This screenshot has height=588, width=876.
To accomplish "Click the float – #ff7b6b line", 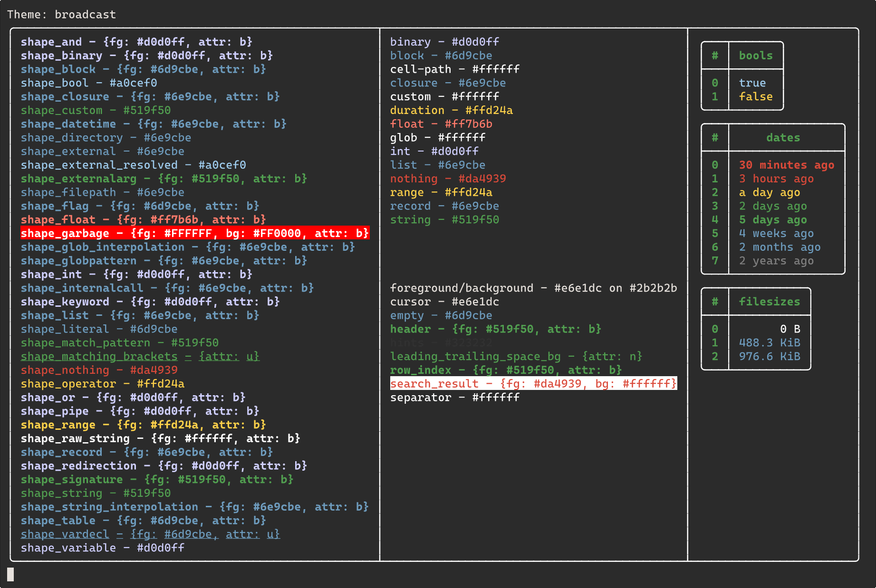I will pyautogui.click(x=441, y=124).
